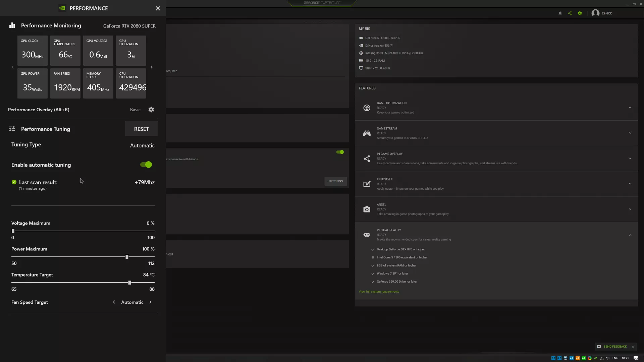Expand the GameStream feature

(x=630, y=133)
